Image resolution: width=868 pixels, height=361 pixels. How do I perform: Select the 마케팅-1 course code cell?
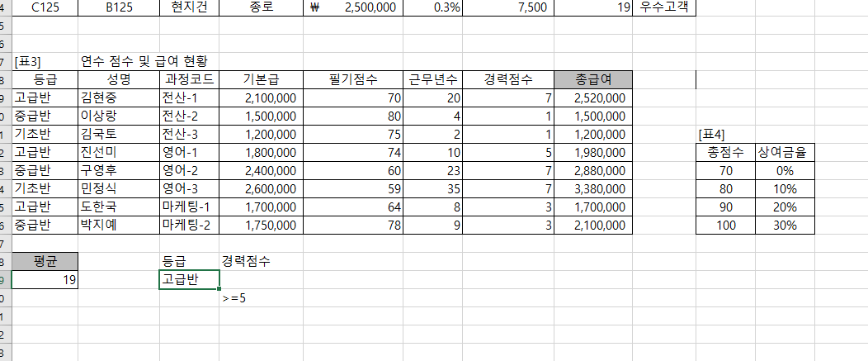(x=189, y=207)
